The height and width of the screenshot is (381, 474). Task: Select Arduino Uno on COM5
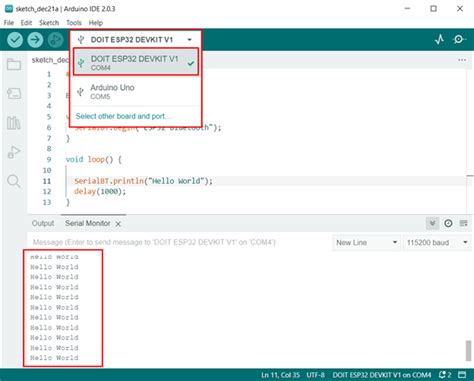(136, 91)
